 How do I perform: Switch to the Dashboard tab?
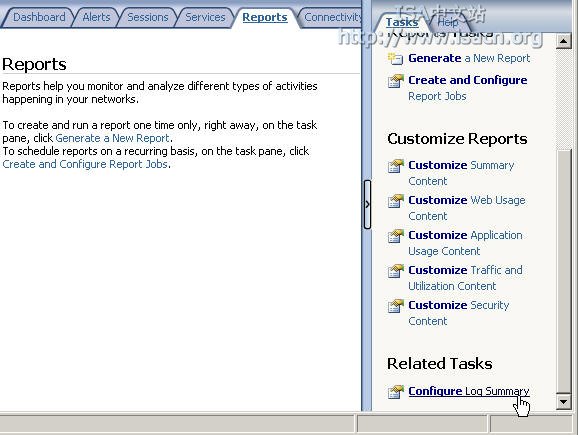point(39,17)
